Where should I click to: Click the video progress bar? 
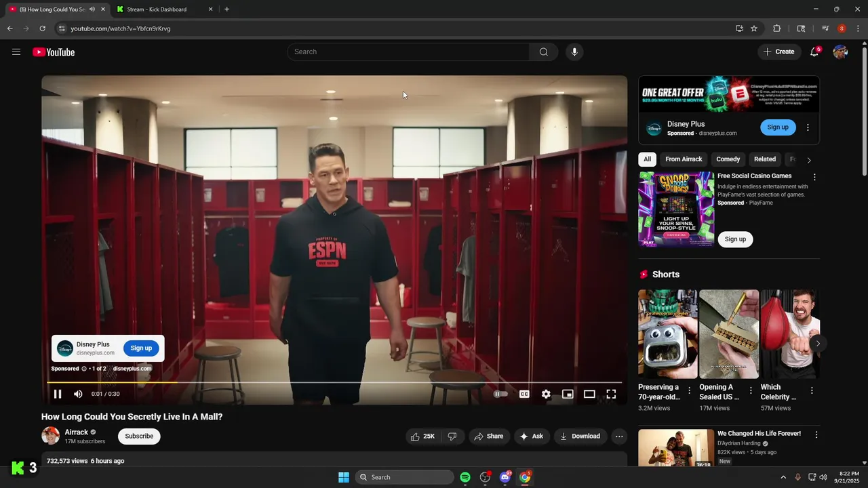334,383
